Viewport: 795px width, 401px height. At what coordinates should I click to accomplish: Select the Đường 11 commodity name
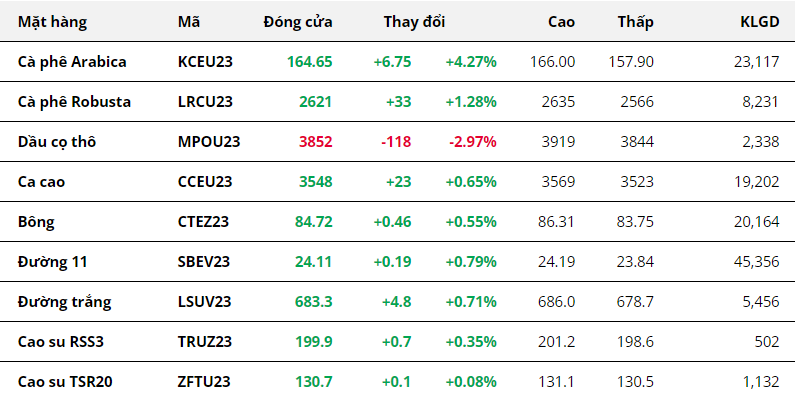52,261
